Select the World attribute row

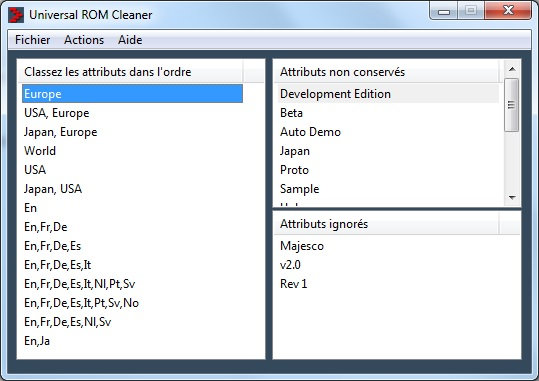(x=132, y=151)
